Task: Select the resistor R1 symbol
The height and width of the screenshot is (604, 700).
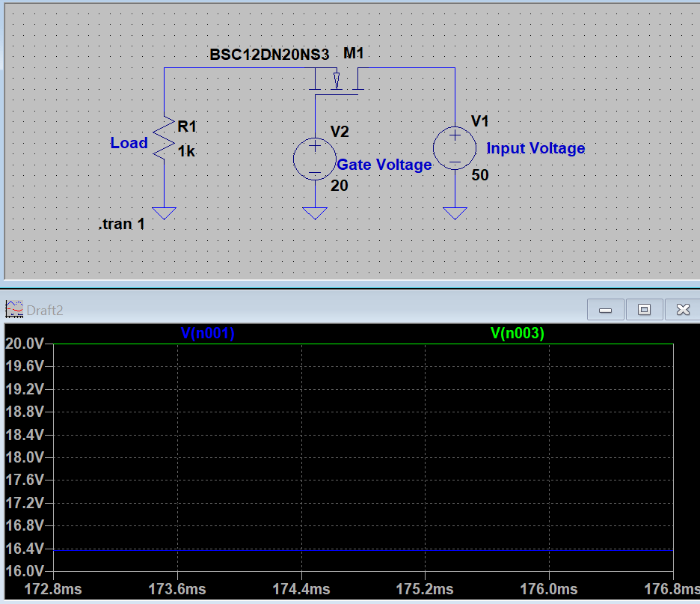Action: [x=165, y=138]
